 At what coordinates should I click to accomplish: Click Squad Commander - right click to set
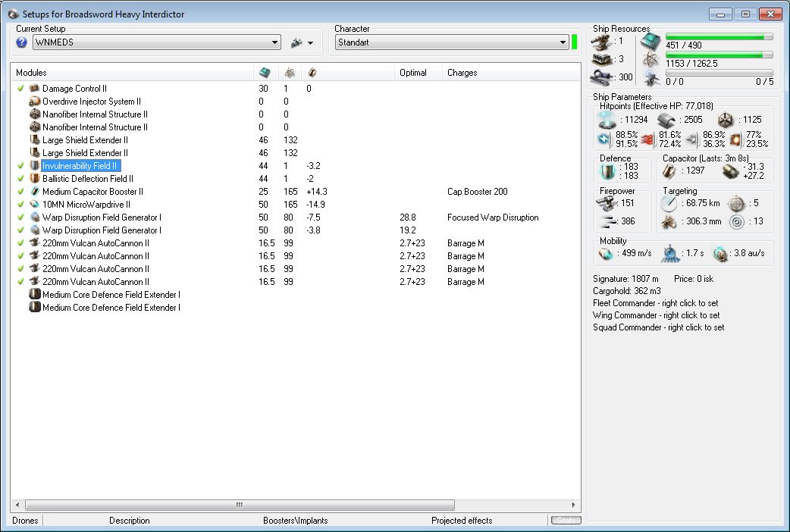point(659,327)
